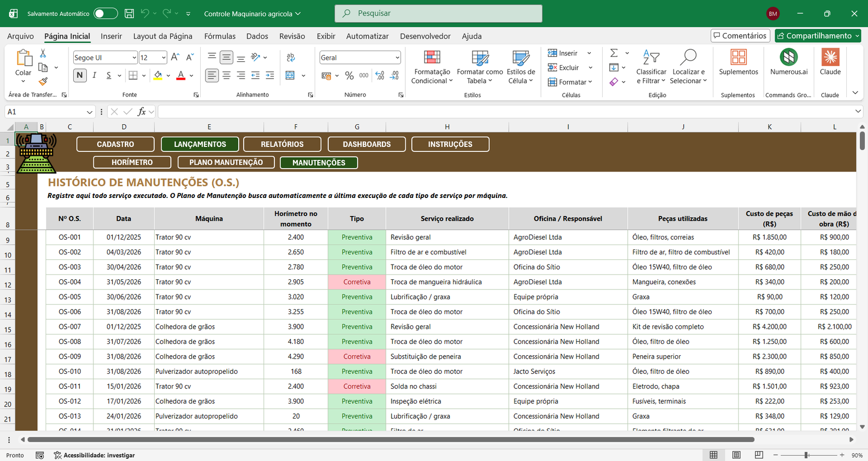Click the Colar paste icon
Viewport: 868px width, 461px height.
click(23, 58)
